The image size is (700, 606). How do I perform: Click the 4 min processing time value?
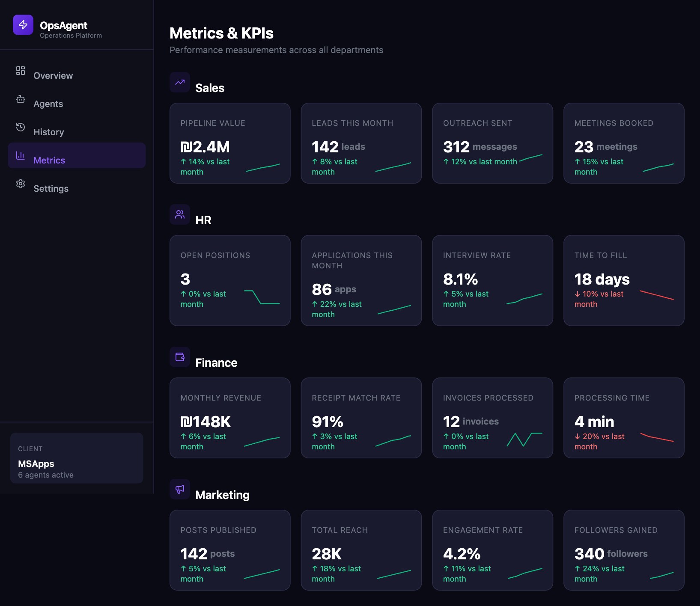point(594,422)
